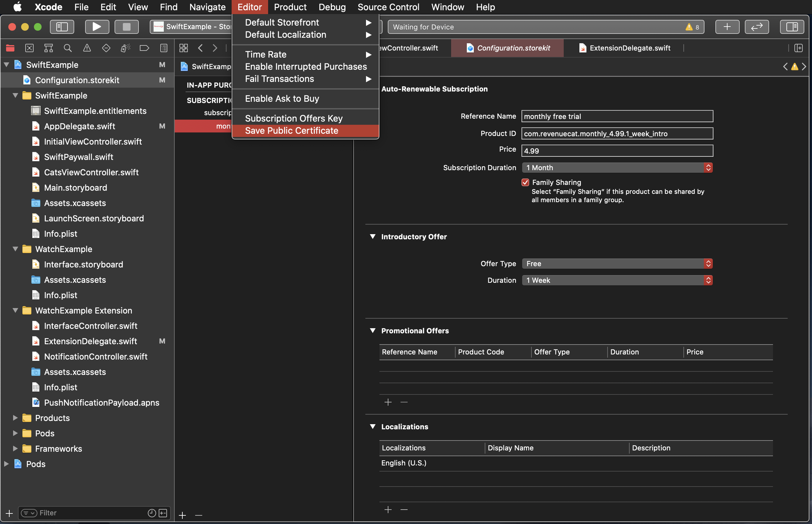Click the Run (play) button in the toolbar
The height and width of the screenshot is (524, 812).
point(97,27)
